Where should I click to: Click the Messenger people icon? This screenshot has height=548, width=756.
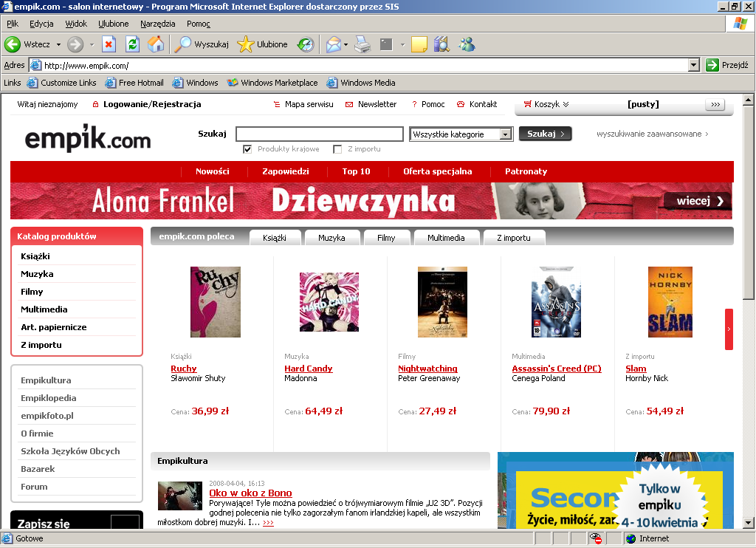pyautogui.click(x=467, y=44)
